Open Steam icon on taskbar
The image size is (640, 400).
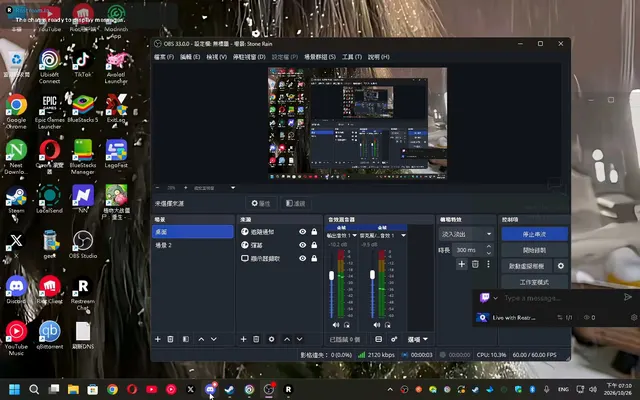pos(229,389)
